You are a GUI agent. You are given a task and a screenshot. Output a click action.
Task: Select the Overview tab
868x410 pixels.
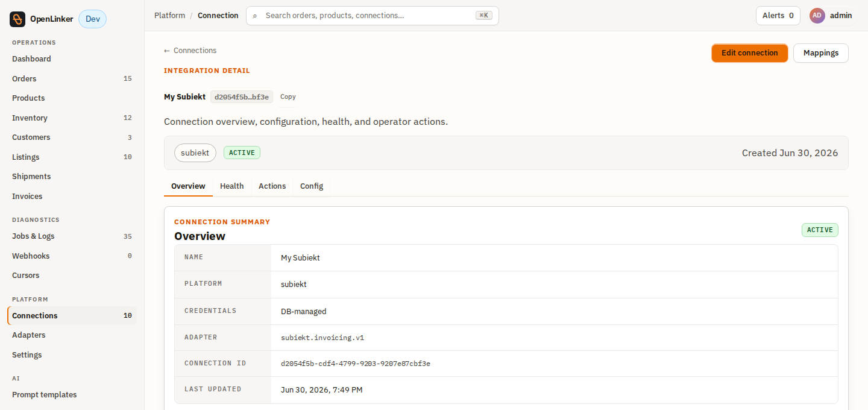188,186
